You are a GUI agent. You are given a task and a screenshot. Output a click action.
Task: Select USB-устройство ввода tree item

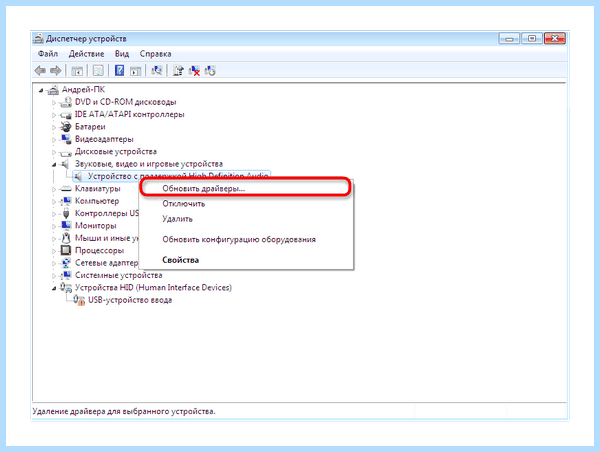point(130,300)
